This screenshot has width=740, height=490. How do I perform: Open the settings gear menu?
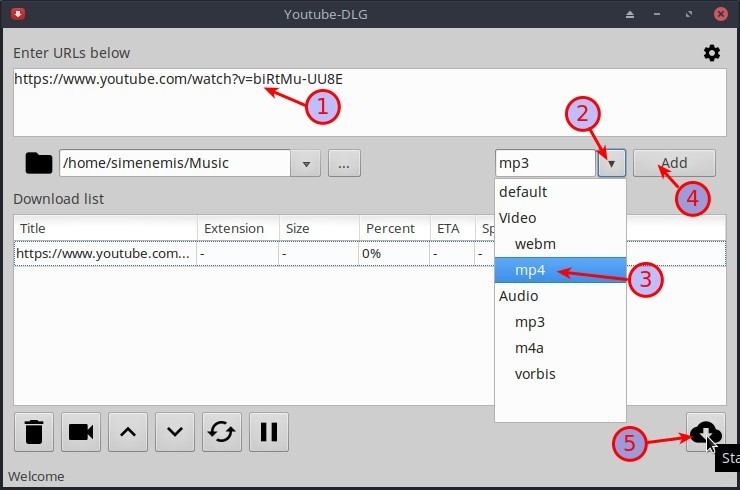click(x=712, y=53)
